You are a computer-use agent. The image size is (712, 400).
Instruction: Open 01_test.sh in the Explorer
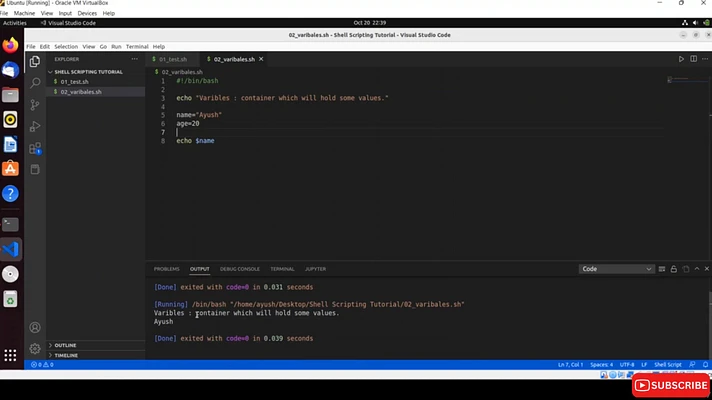[x=74, y=82]
